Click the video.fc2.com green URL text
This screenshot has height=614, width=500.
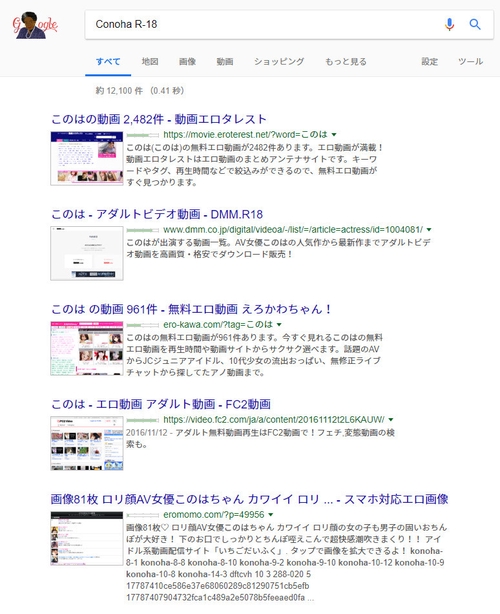tap(274, 420)
